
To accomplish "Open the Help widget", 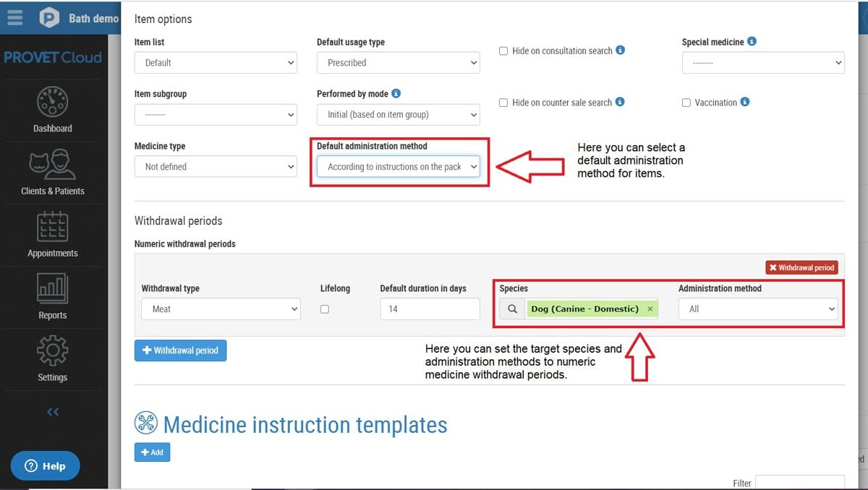I will click(45, 465).
